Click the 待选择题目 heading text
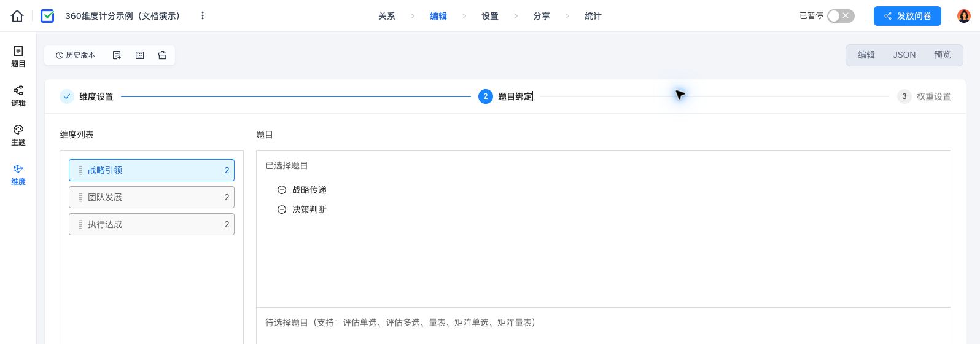Viewport: 980px width, 344px height. tap(400, 322)
